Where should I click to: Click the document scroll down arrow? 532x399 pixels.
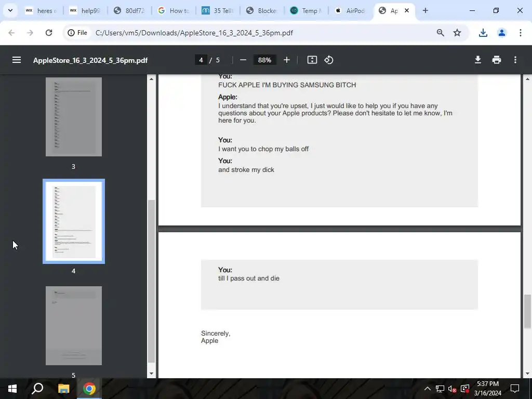(x=527, y=374)
